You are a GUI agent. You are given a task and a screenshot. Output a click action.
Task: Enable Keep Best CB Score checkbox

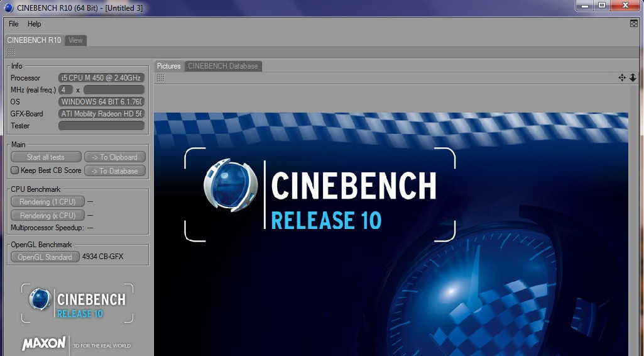15,170
